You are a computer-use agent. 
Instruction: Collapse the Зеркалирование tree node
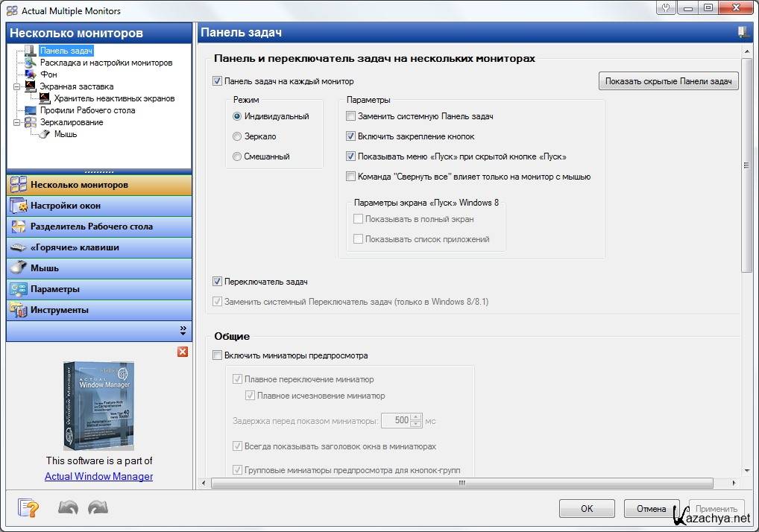pos(16,122)
